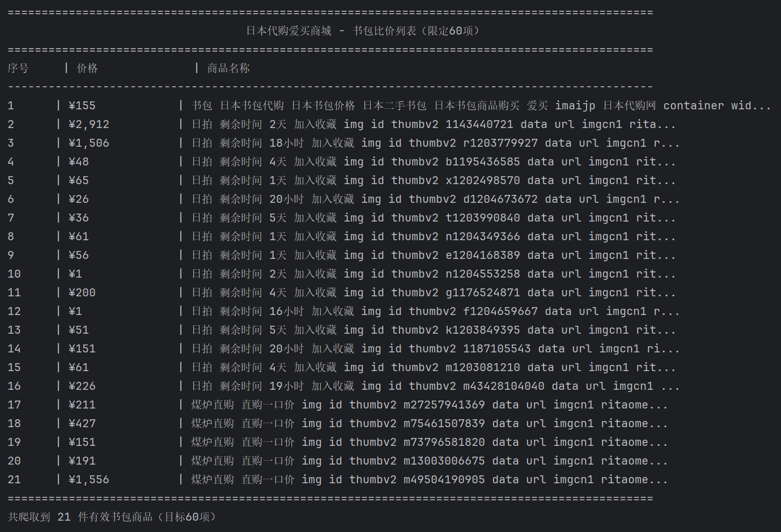Click product ID f1204659667 in row 12
The image size is (781, 532).
click(x=500, y=311)
